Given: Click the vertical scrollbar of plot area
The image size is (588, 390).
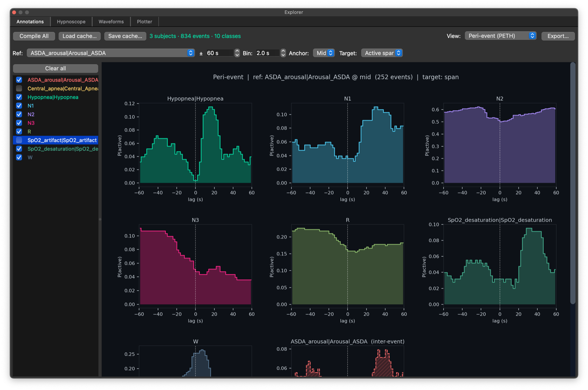Looking at the screenshot, I should 573,184.
